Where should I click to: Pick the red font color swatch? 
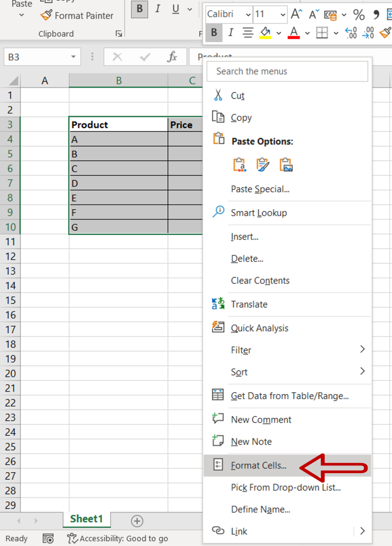click(x=293, y=33)
